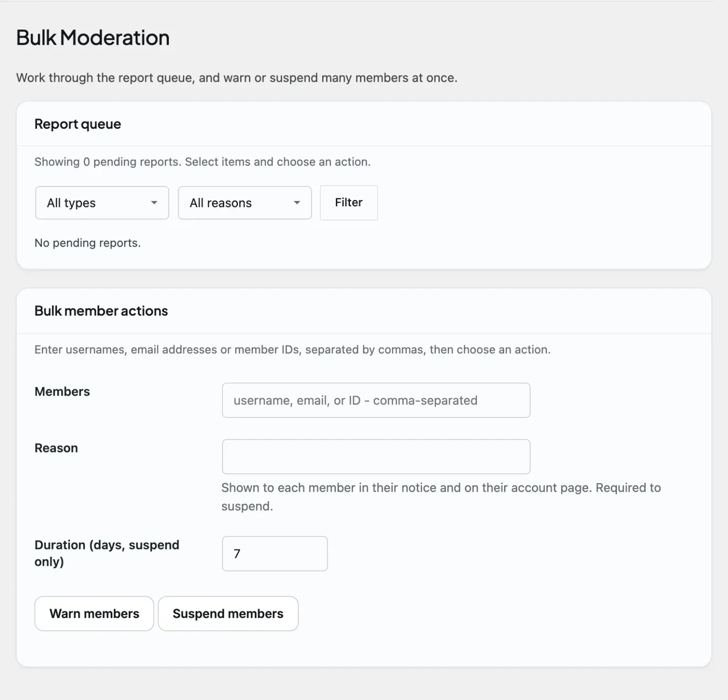Select the 'No pending reports.' message
This screenshot has width=728, height=700.
[88, 243]
